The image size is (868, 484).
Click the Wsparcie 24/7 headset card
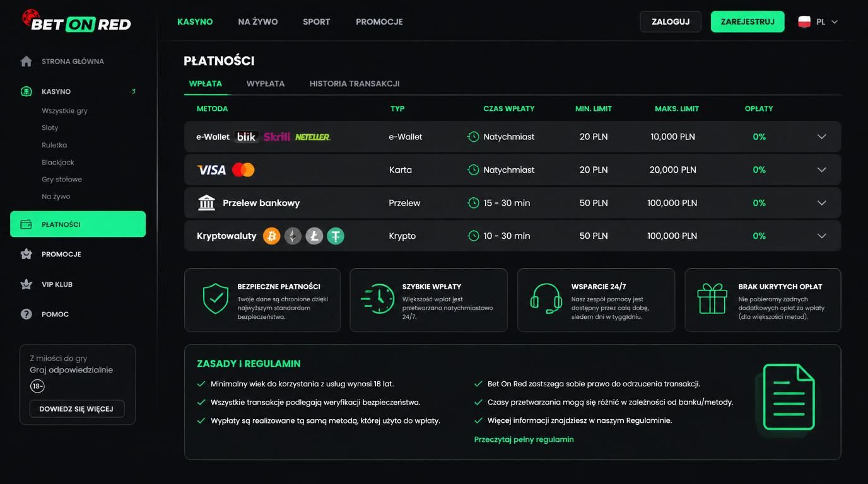coord(596,300)
